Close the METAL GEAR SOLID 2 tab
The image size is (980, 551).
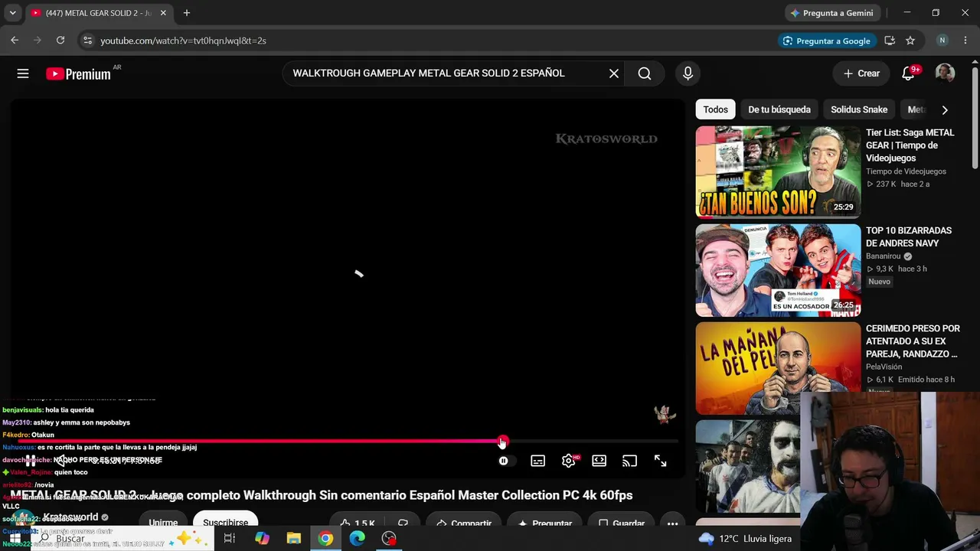163,13
